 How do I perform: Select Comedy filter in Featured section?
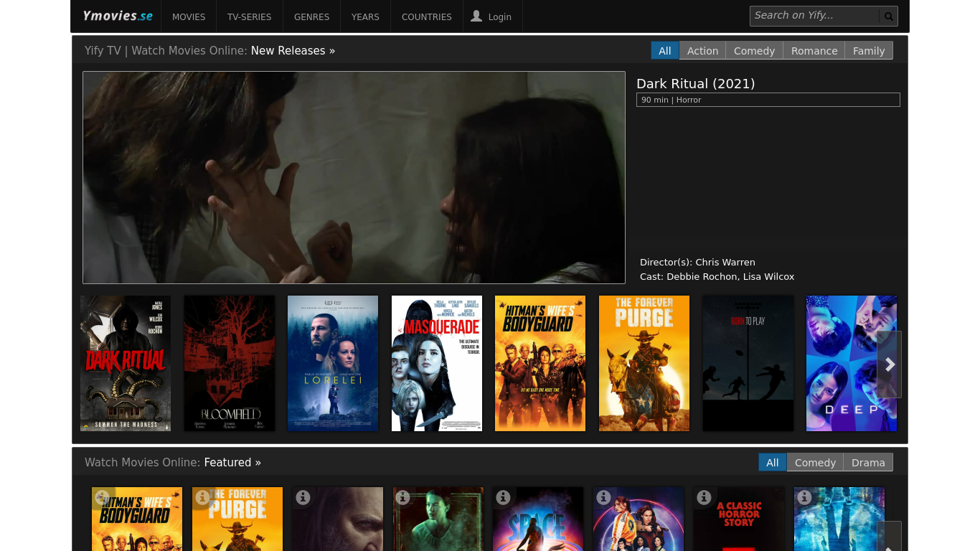click(x=815, y=462)
